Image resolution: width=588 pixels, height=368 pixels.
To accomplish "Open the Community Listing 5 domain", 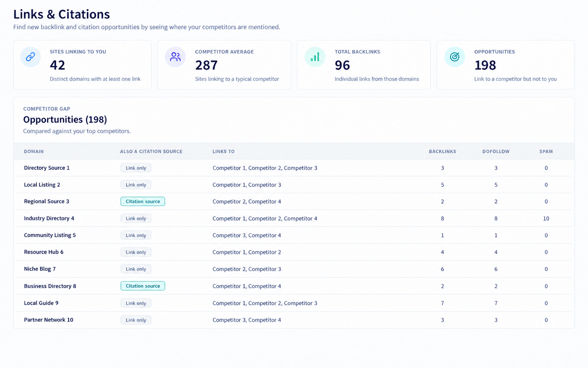I will click(50, 235).
